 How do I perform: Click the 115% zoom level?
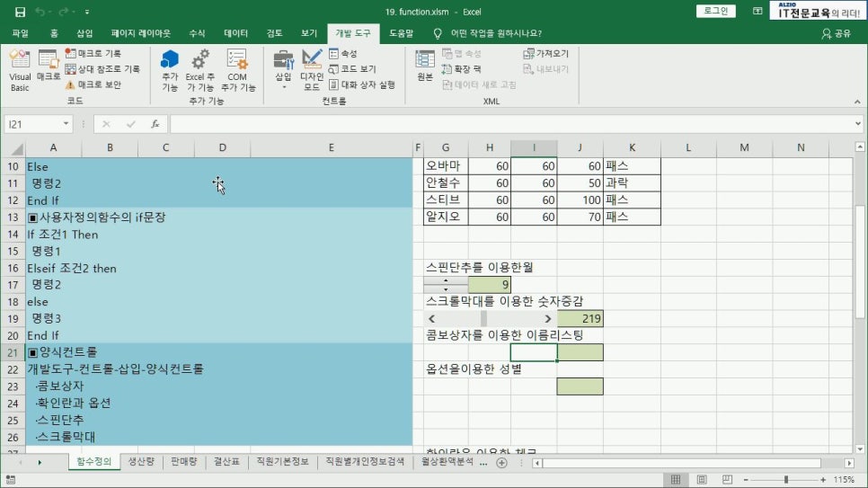pyautogui.click(x=844, y=480)
